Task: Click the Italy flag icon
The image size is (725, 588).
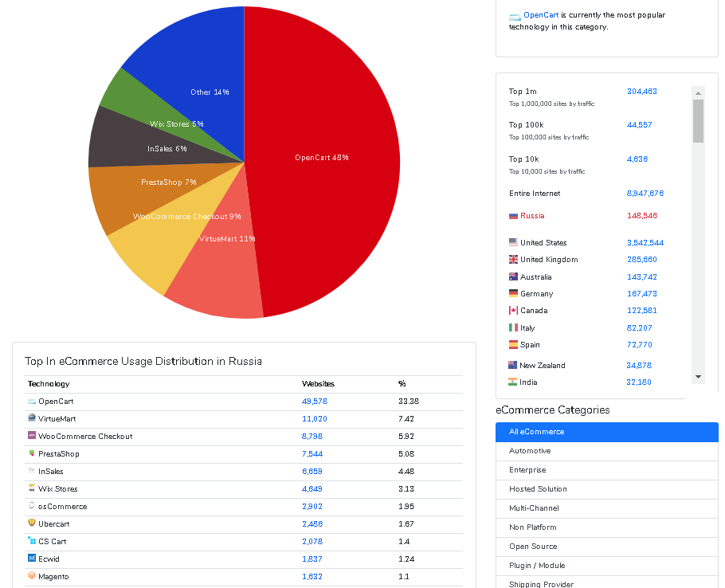Action: click(x=513, y=327)
